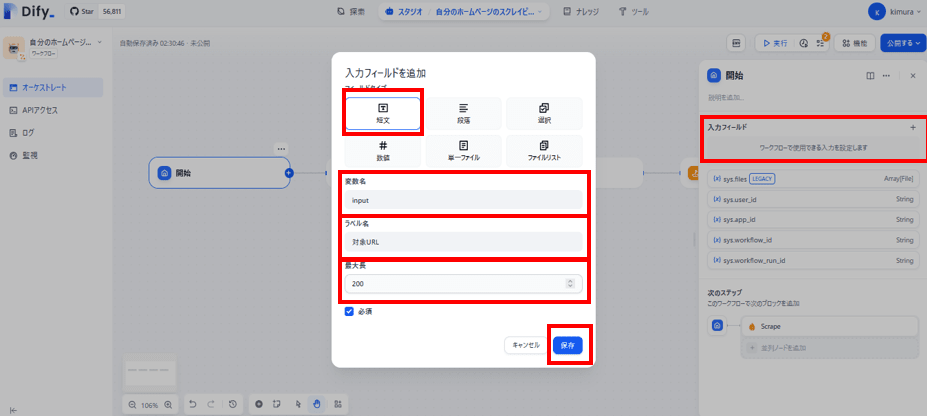Collapse the left sidebar with arrow icon

[13, 411]
